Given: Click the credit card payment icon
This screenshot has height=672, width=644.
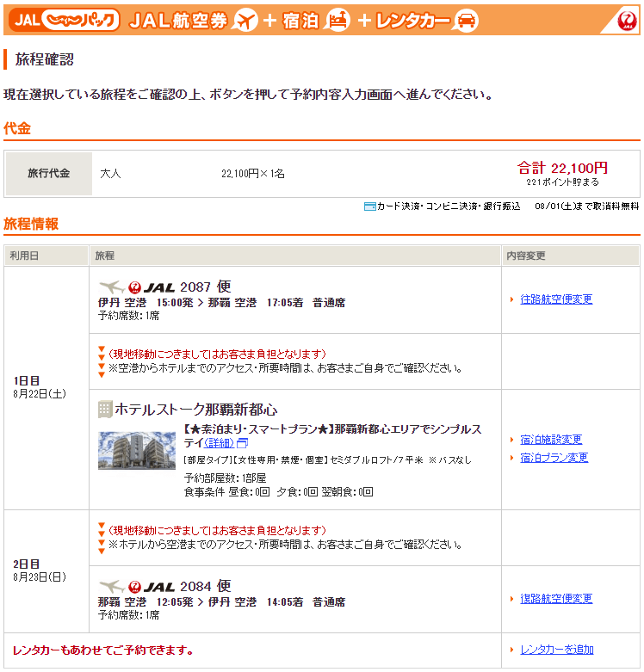Looking at the screenshot, I should point(369,207).
